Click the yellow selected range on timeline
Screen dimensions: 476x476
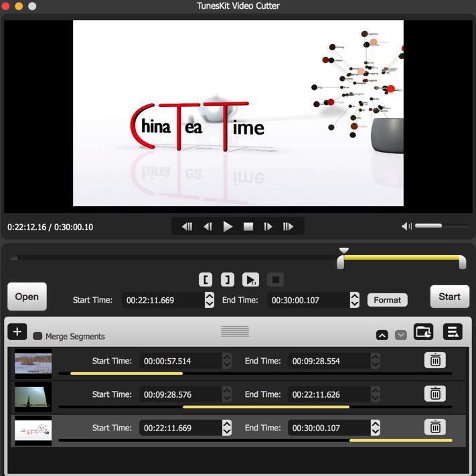(x=401, y=258)
